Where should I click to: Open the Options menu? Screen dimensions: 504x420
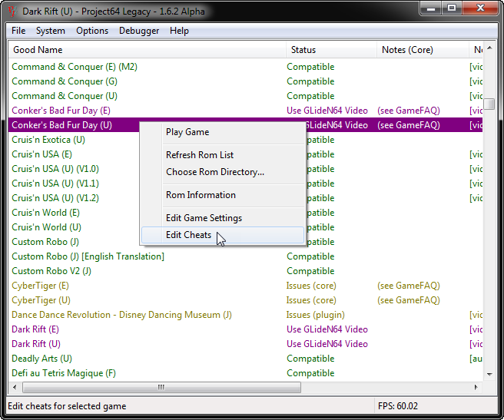92,31
